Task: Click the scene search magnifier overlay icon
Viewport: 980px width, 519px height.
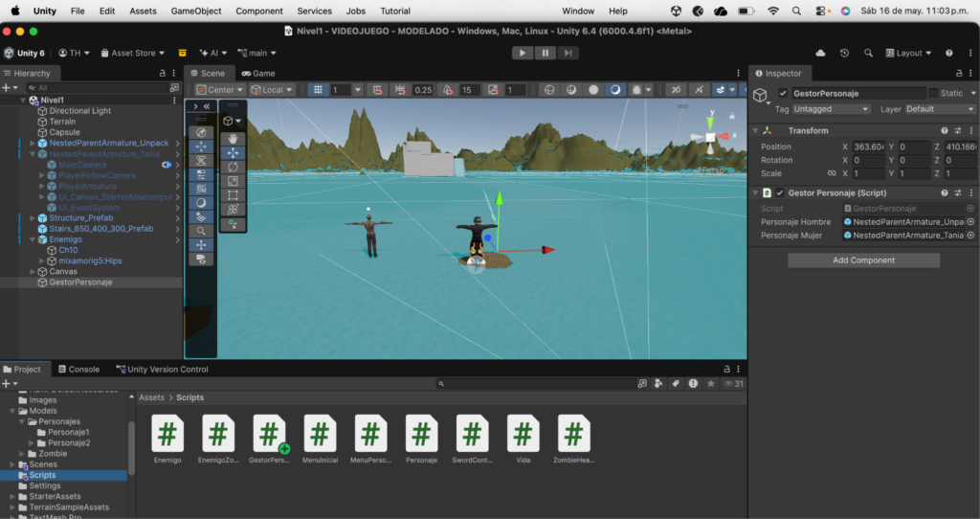Action: 201,231
